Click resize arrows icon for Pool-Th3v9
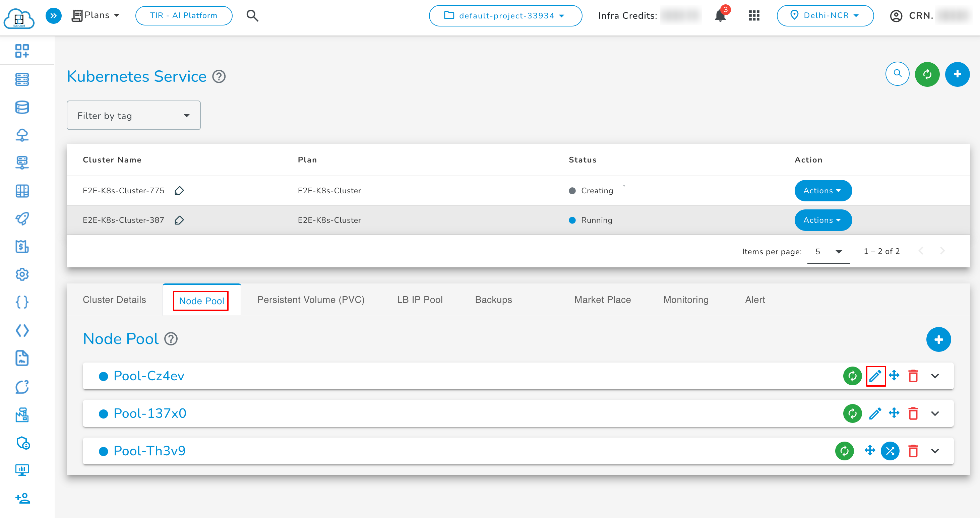980x518 pixels. pos(870,451)
